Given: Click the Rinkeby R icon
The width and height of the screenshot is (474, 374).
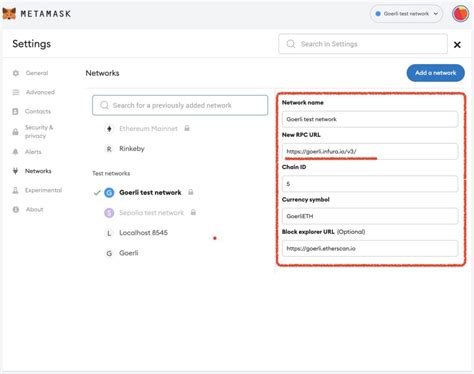Looking at the screenshot, I should (109, 149).
